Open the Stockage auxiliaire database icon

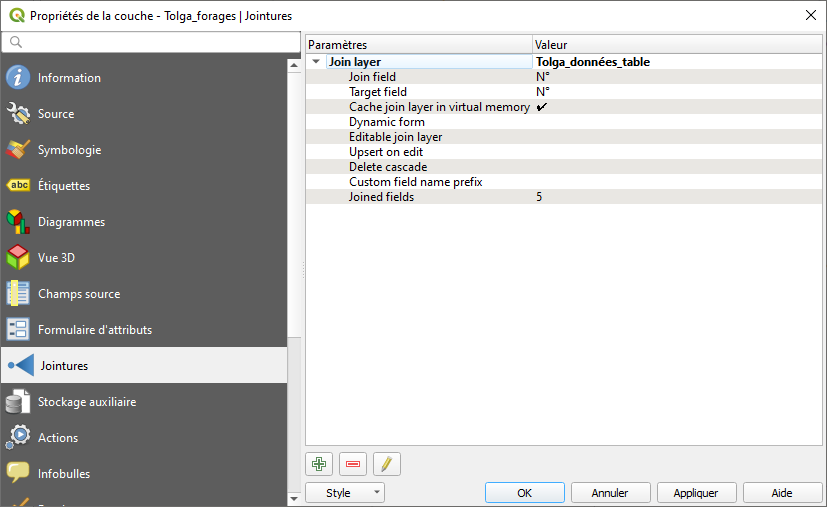point(18,402)
